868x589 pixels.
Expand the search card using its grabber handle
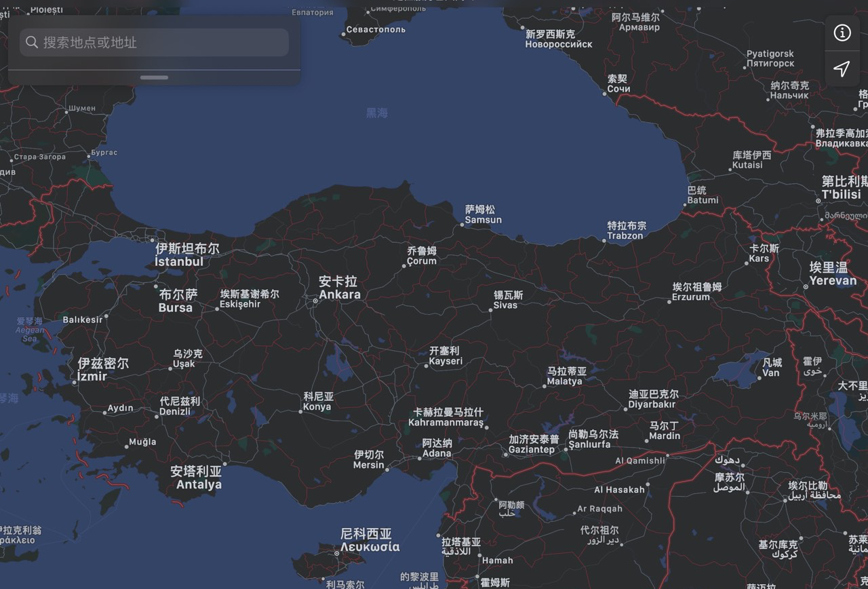pyautogui.click(x=154, y=77)
